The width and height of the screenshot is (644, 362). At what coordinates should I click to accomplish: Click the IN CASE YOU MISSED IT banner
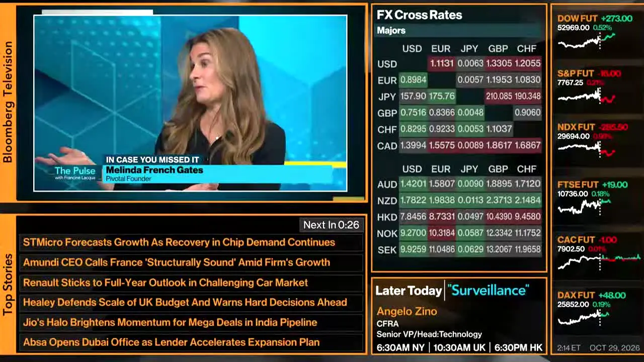pos(152,159)
